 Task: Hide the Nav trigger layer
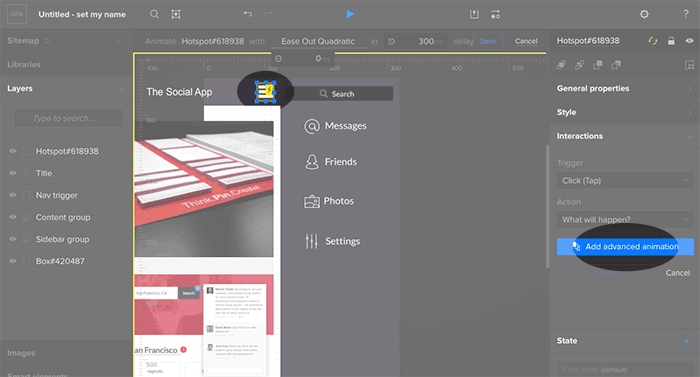pos(12,195)
